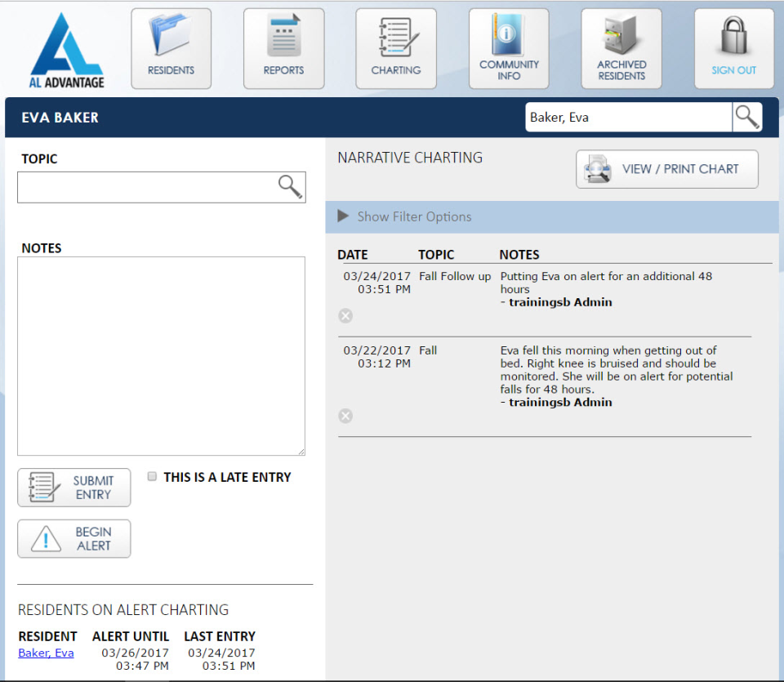Check This Is A Late Entry box
The height and width of the screenshot is (682, 784).
pos(152,476)
